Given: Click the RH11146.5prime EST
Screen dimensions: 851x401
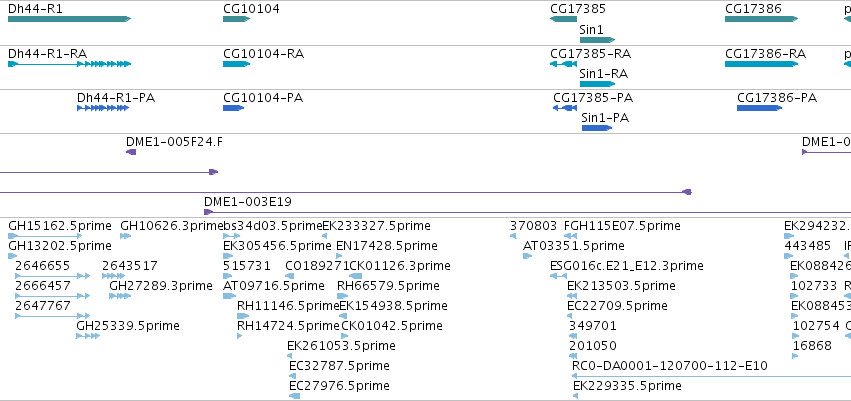Looking at the screenshot, I should coord(243,316).
